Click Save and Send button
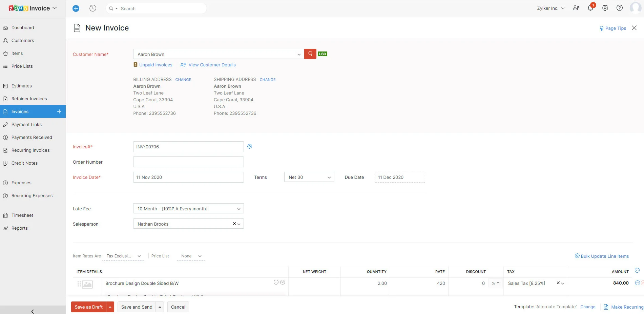Image resolution: width=644 pixels, height=314 pixels. click(137, 307)
